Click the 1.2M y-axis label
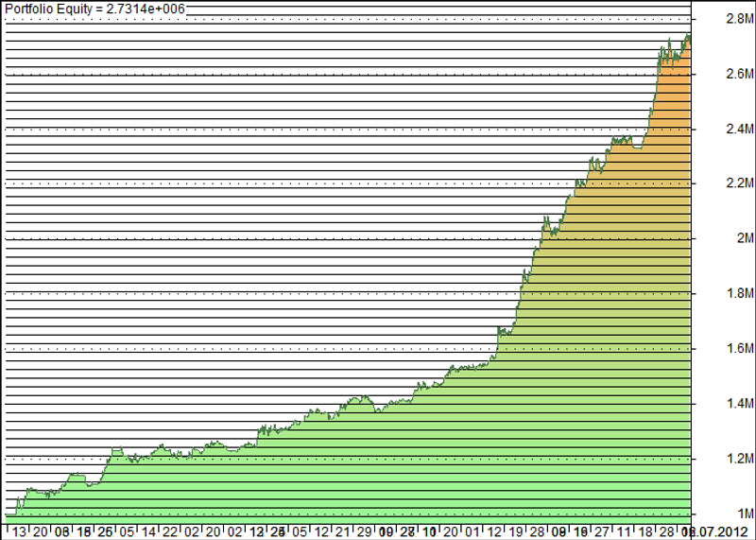756x540 pixels. tap(739, 458)
